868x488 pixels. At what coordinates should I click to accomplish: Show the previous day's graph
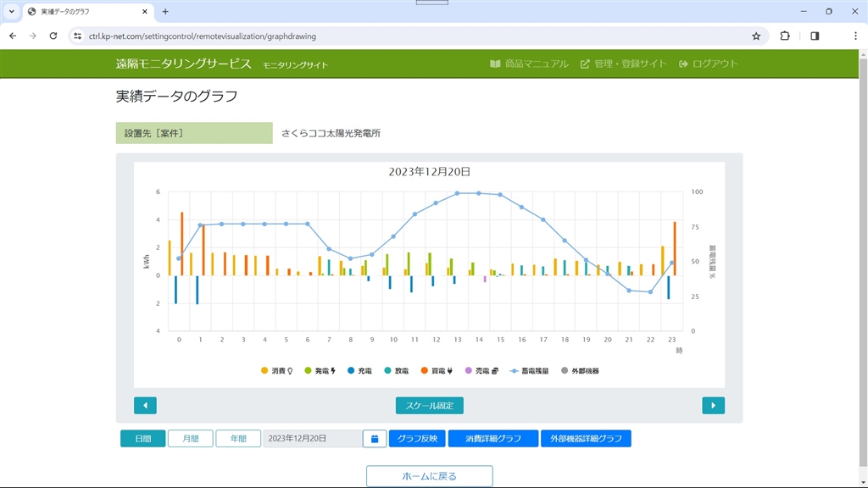tap(145, 406)
